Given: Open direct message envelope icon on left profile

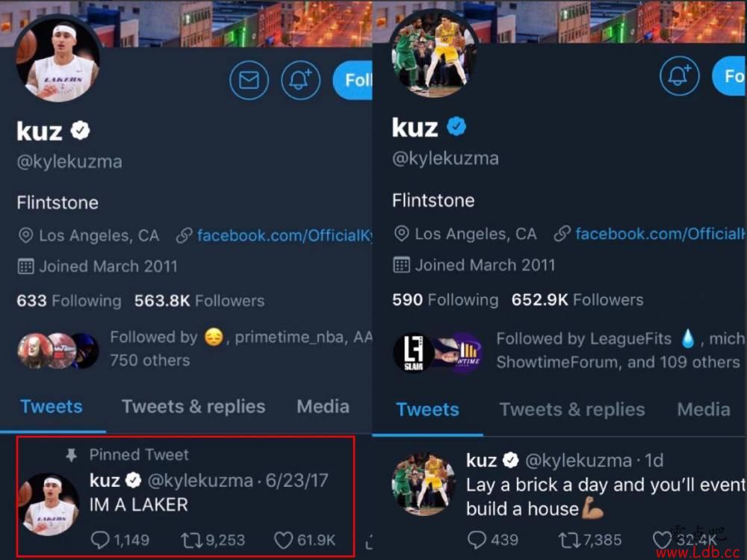Looking at the screenshot, I should pyautogui.click(x=249, y=80).
